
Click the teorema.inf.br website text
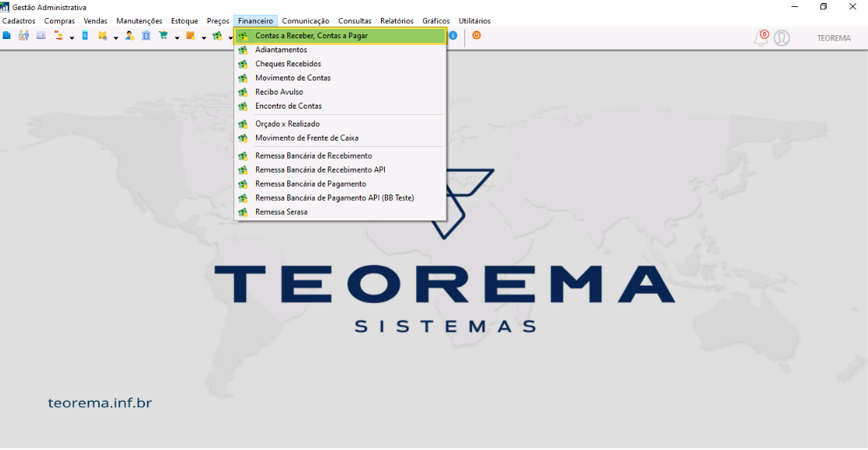(100, 403)
